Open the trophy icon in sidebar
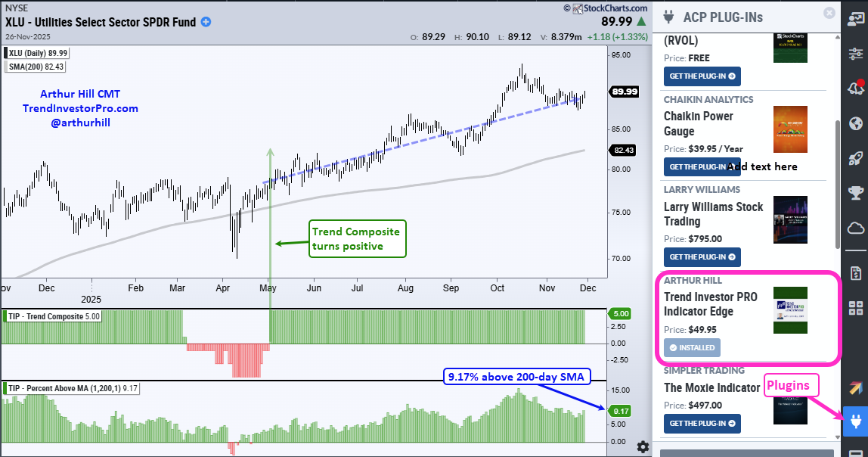This screenshot has height=457, width=868. [x=856, y=193]
